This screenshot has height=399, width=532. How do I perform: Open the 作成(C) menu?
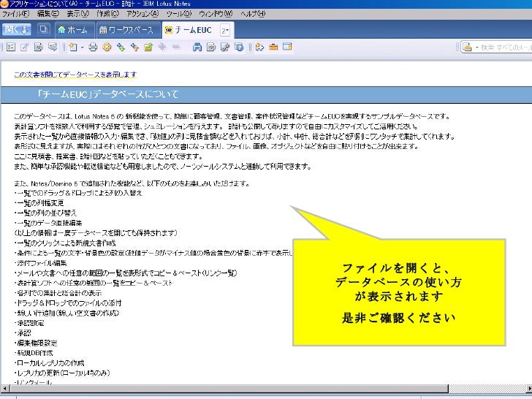pyautogui.click(x=108, y=14)
